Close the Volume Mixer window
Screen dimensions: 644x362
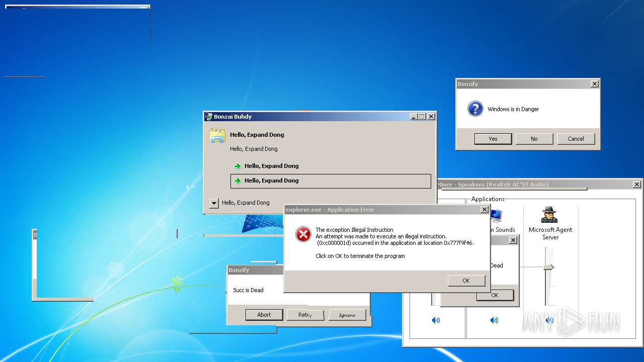(x=636, y=185)
